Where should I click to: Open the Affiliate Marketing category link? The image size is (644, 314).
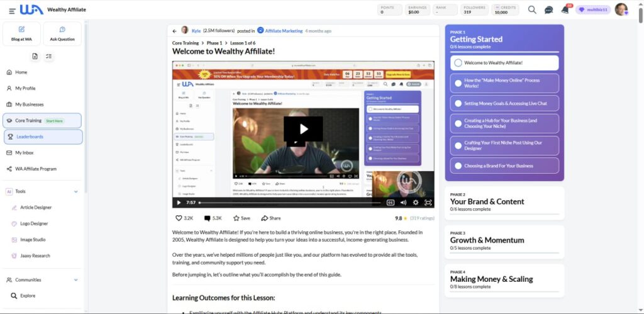(x=284, y=31)
